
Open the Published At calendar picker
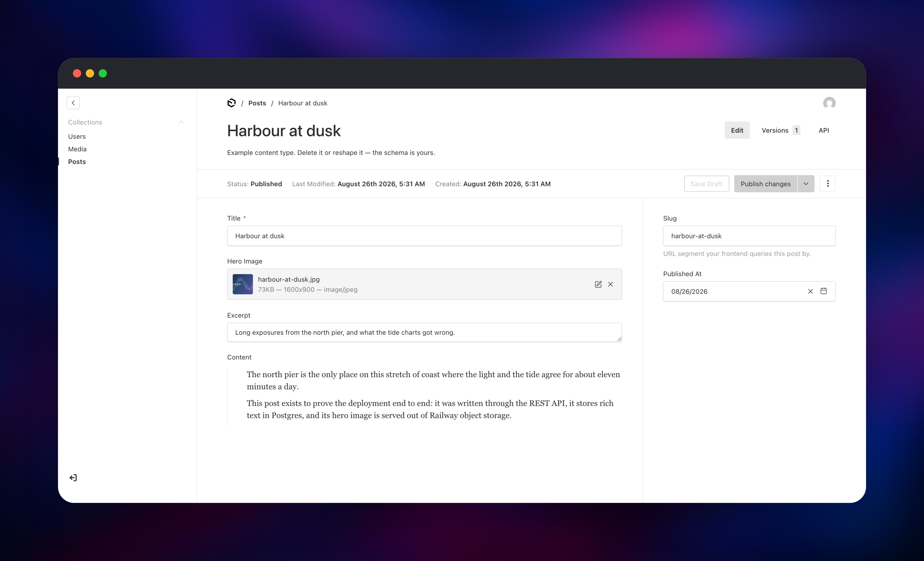tap(823, 291)
